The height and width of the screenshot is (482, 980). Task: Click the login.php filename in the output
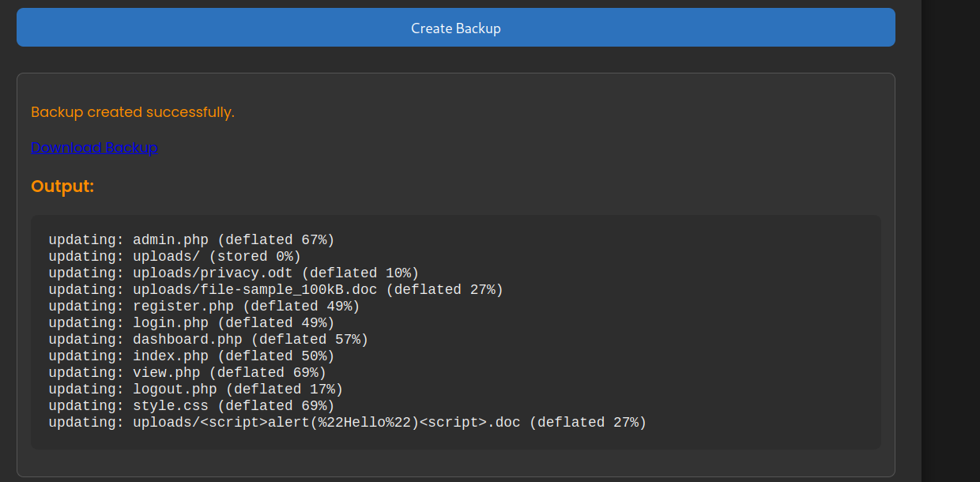[x=171, y=322]
